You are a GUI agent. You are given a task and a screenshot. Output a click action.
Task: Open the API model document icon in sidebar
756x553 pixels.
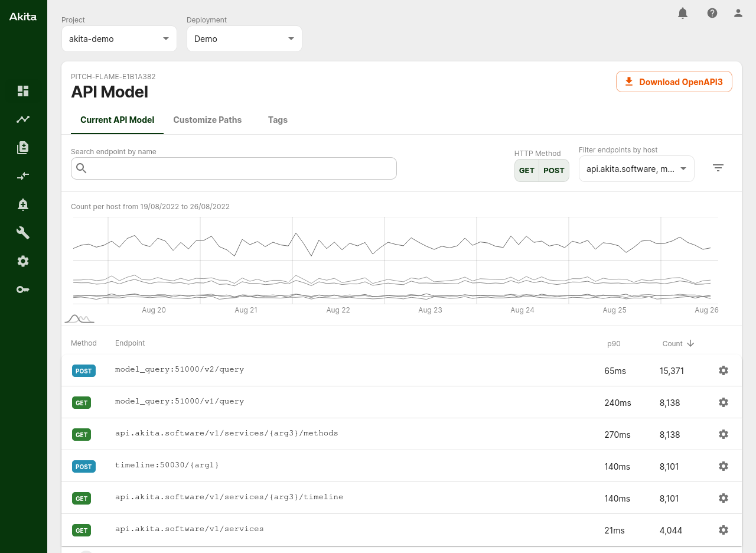pos(23,148)
